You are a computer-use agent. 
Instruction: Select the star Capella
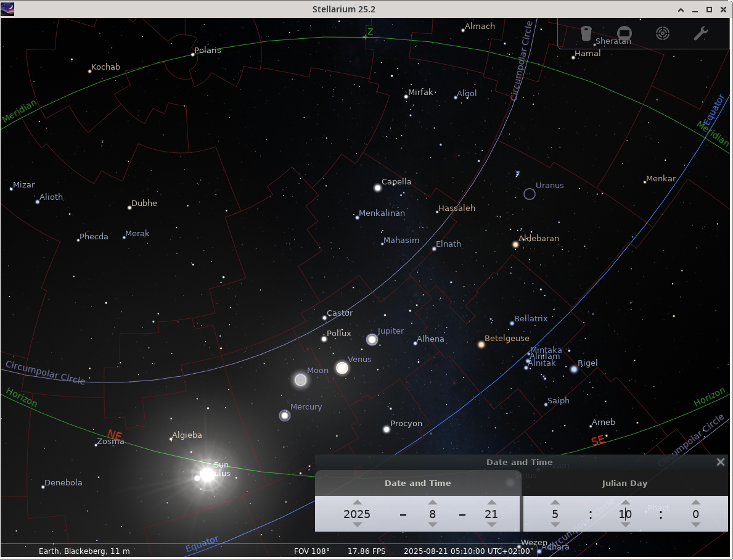(x=378, y=188)
